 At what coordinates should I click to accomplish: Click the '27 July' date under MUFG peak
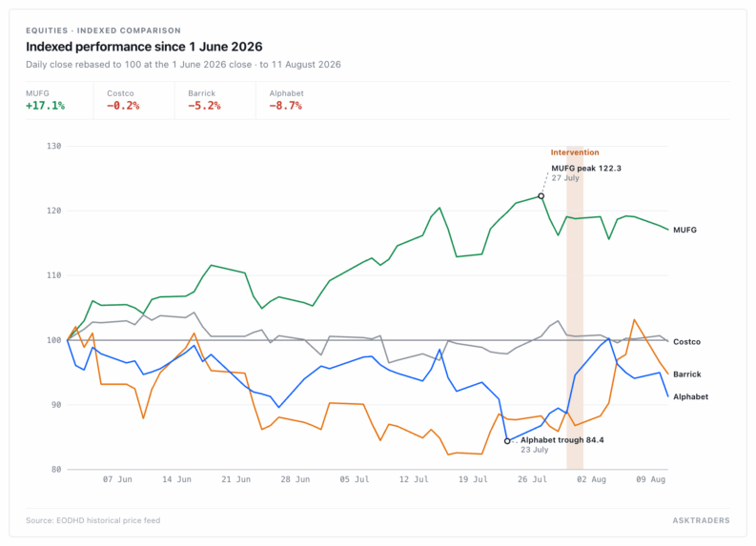(565, 178)
